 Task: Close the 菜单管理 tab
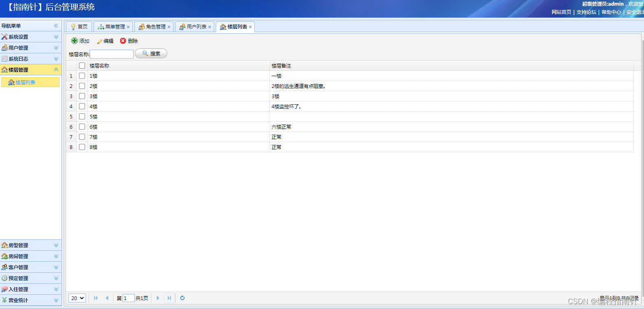pos(128,27)
